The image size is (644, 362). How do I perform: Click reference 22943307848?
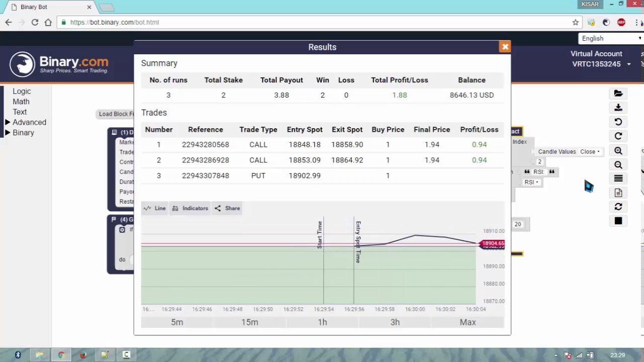pyautogui.click(x=205, y=175)
